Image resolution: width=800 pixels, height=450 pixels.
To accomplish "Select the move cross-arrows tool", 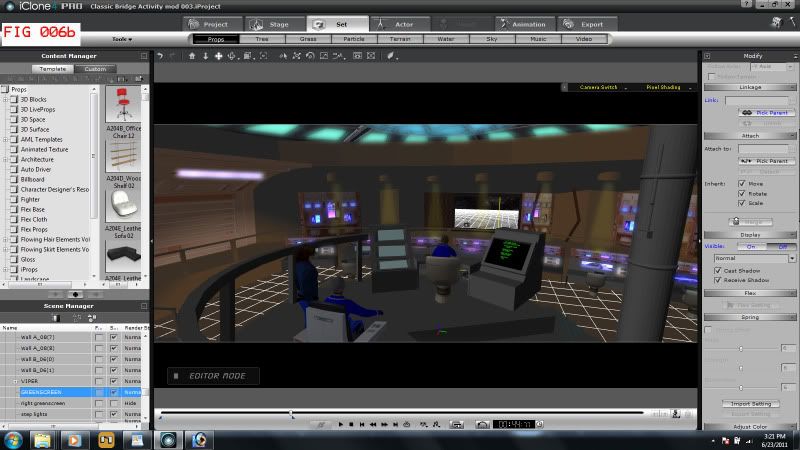I will pyautogui.click(x=218, y=56).
